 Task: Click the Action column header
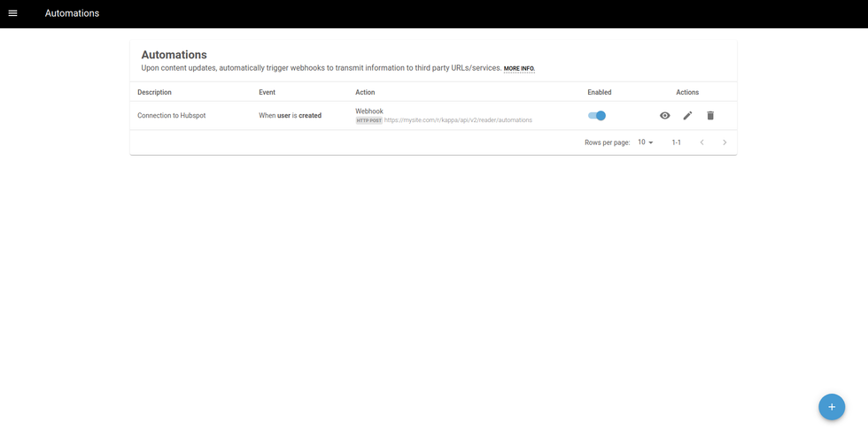pyautogui.click(x=365, y=92)
